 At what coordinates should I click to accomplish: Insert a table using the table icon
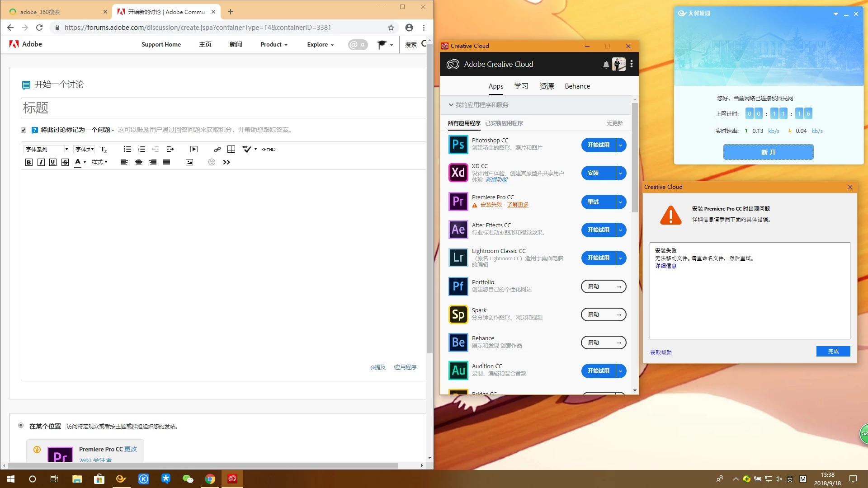click(231, 149)
